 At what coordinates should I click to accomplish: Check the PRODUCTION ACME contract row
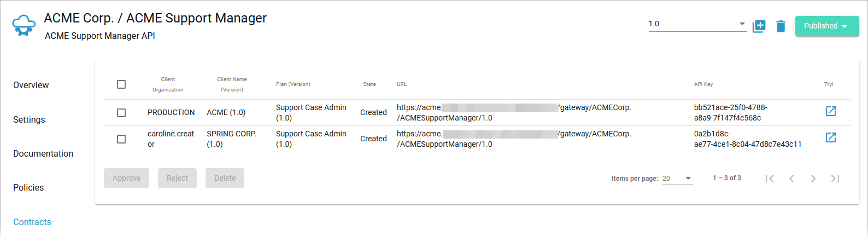(121, 113)
